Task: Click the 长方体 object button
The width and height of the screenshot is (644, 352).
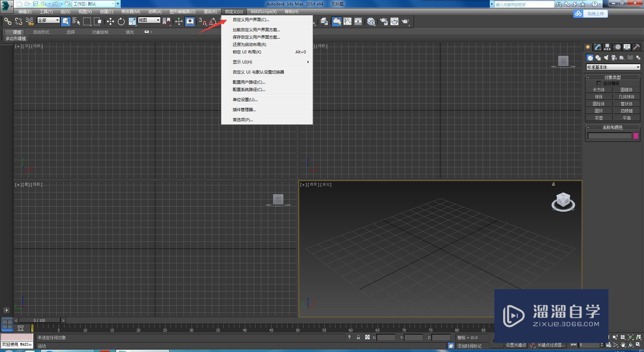Action: 599,90
